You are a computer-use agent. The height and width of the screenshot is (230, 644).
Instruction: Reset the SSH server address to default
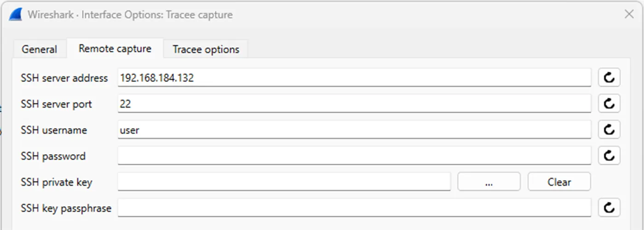pos(609,78)
